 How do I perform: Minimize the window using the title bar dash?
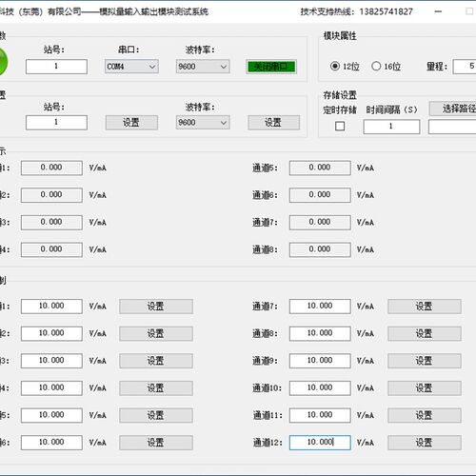coord(438,11)
